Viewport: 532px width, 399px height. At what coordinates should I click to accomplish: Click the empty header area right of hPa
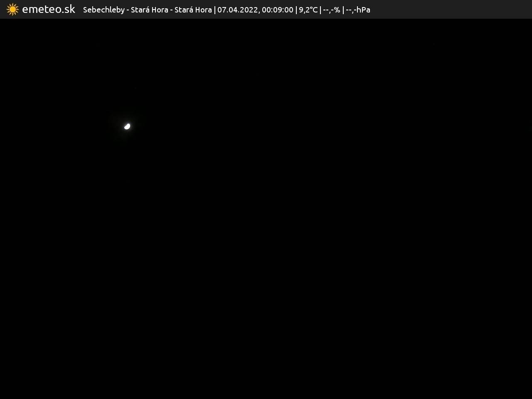coord(449,9)
